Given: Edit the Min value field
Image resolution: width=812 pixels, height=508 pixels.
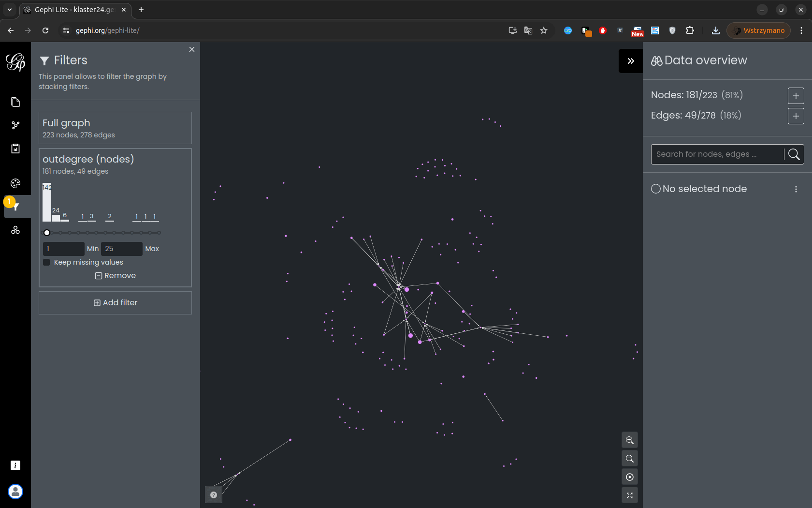Looking at the screenshot, I should [x=64, y=249].
